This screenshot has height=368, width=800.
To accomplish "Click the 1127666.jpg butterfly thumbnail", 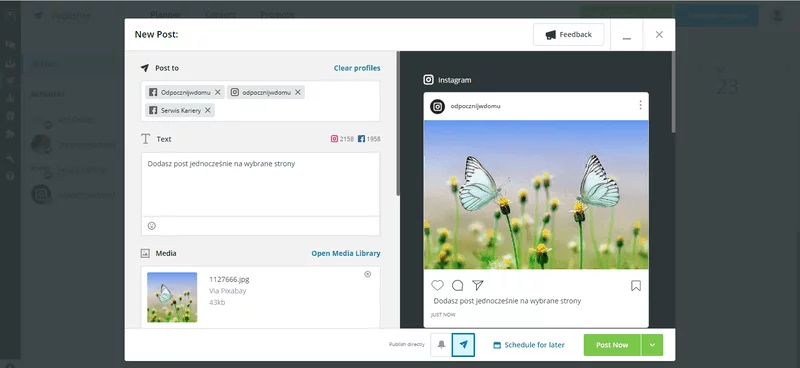I will click(x=172, y=297).
